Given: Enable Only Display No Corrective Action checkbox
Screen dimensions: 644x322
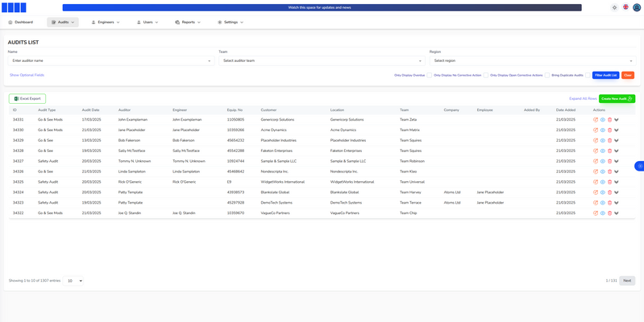Looking at the screenshot, I should (x=486, y=75).
